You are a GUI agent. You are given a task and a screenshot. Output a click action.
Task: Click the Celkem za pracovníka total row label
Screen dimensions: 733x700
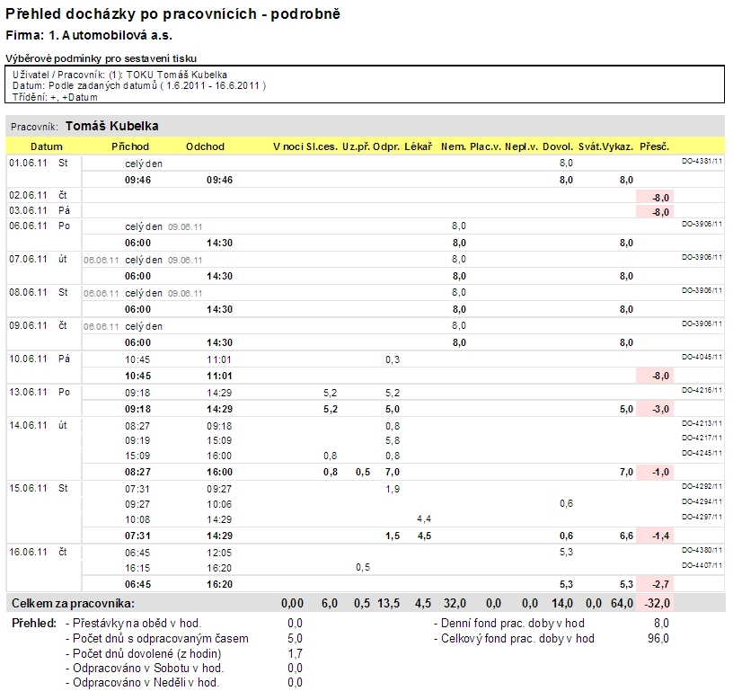point(72,603)
